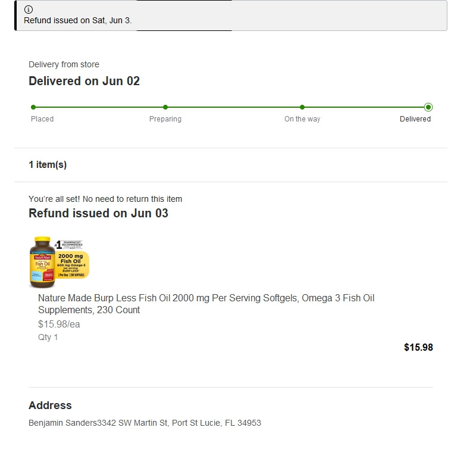Click the green delivery progress bar line
Image resolution: width=476 pixels, height=468 pixels.
(232, 107)
